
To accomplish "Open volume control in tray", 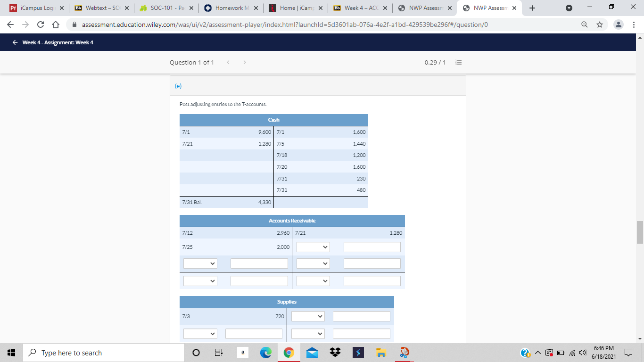I will tap(583, 353).
